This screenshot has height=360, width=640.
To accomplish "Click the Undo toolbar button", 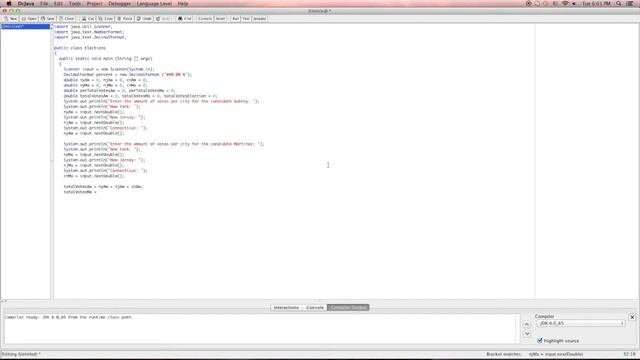I will pyautogui.click(x=144, y=19).
